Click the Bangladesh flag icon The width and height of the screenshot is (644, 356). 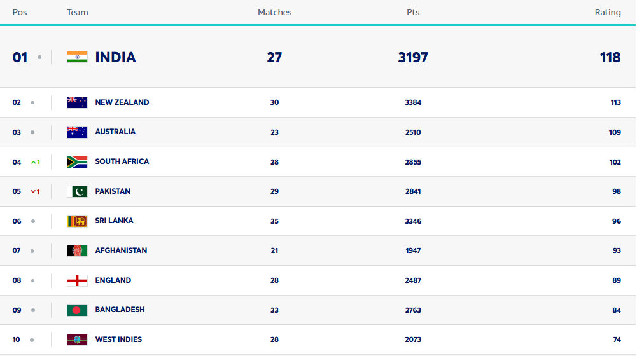click(77, 310)
